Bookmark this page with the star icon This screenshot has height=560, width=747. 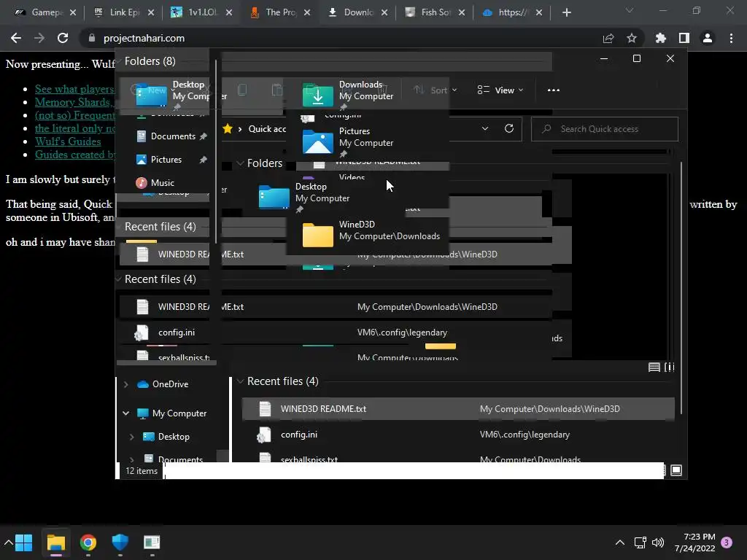(632, 38)
